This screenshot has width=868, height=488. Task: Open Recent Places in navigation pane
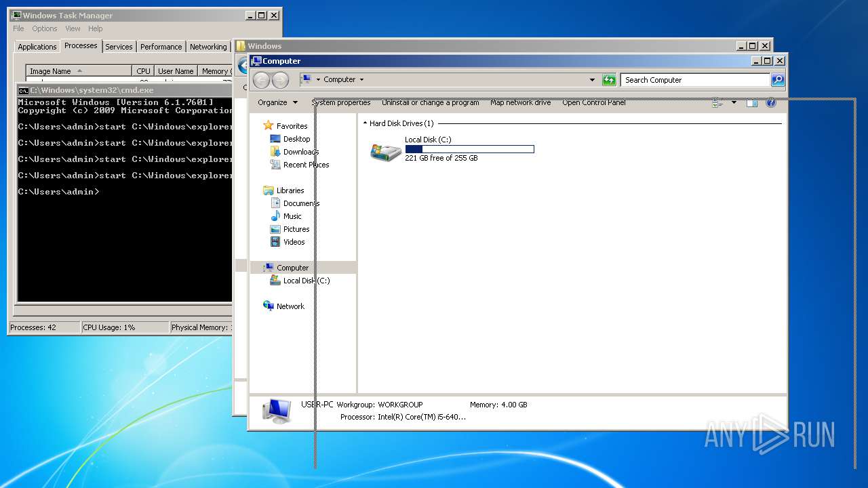299,165
